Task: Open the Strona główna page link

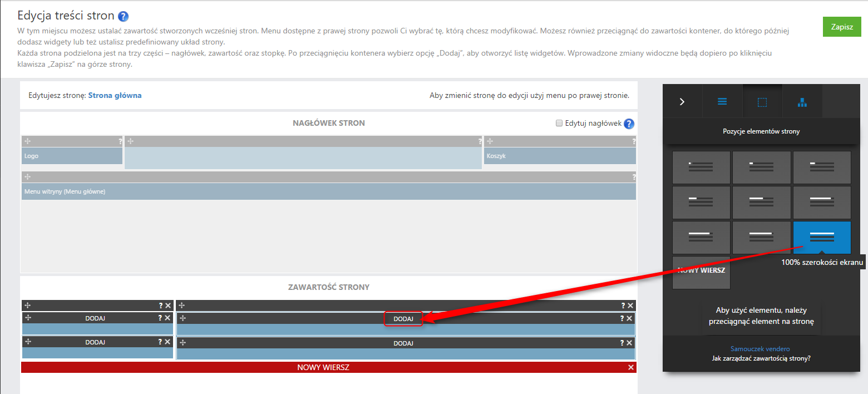Action: coord(115,95)
